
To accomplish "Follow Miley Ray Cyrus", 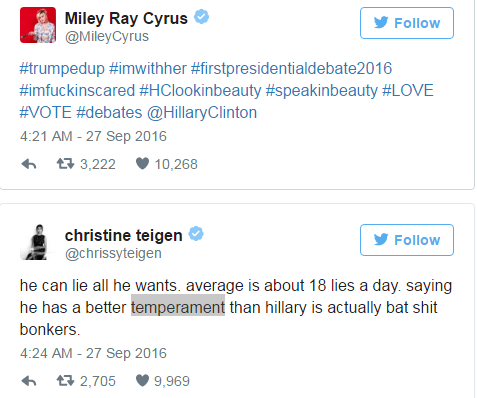I will [407, 23].
